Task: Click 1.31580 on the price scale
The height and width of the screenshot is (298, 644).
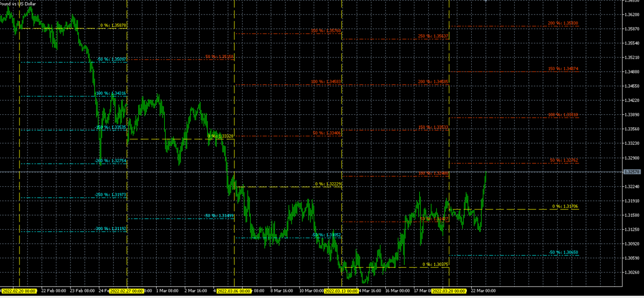Action: tap(632, 215)
